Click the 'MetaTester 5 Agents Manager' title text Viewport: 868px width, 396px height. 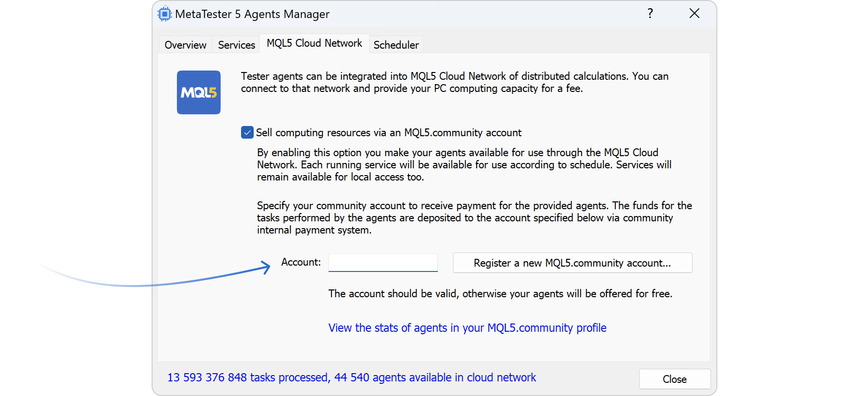(x=252, y=14)
